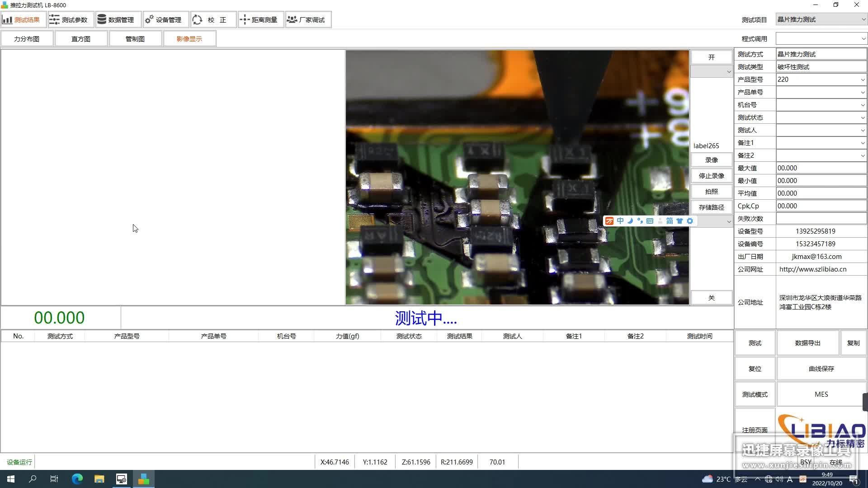Screen dimensions: 868x488
Task: Click the IME moon icon
Action: point(630,221)
